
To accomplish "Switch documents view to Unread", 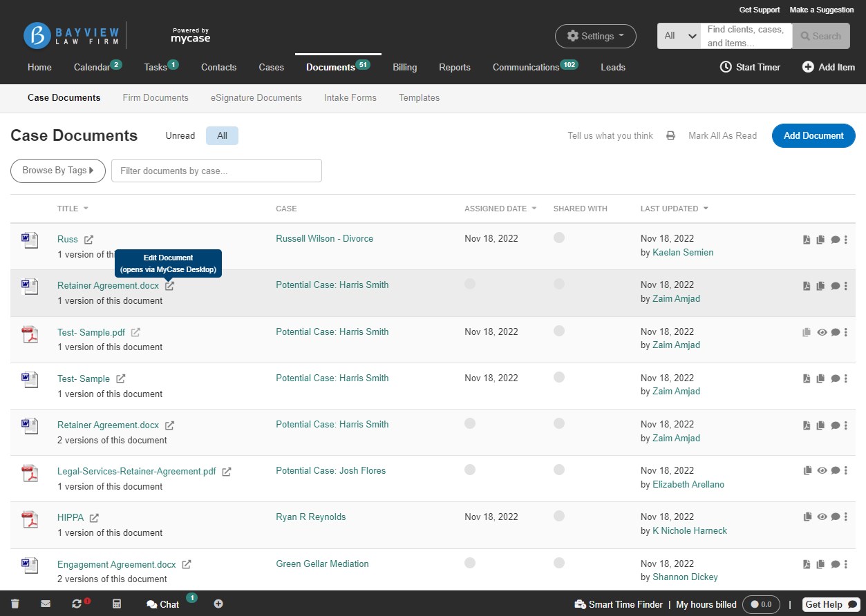I will 180,135.
